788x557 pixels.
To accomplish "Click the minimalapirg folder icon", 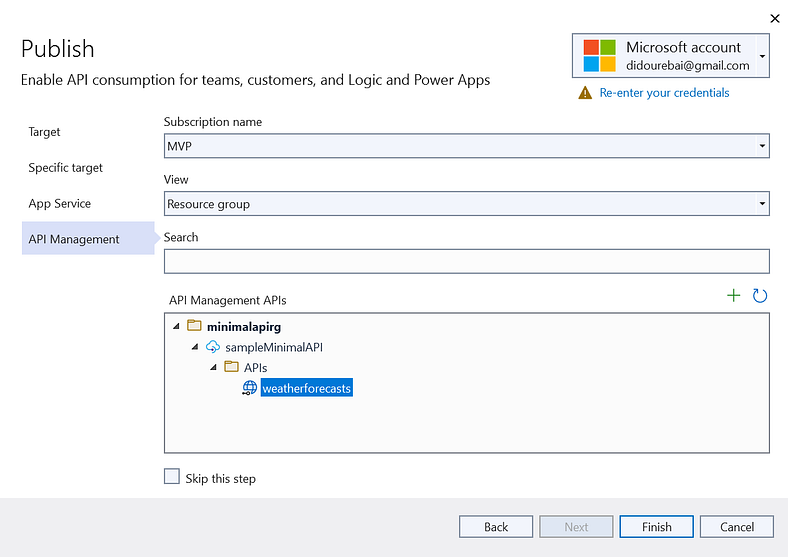I will 194,326.
